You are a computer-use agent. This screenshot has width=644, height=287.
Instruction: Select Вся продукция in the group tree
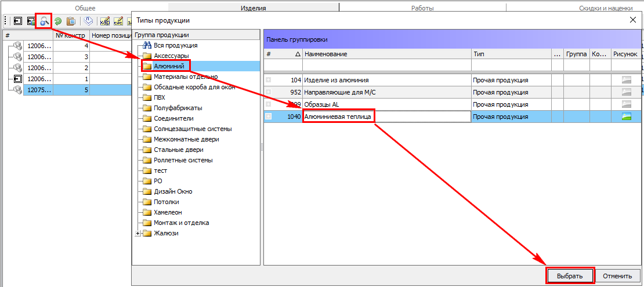176,45
